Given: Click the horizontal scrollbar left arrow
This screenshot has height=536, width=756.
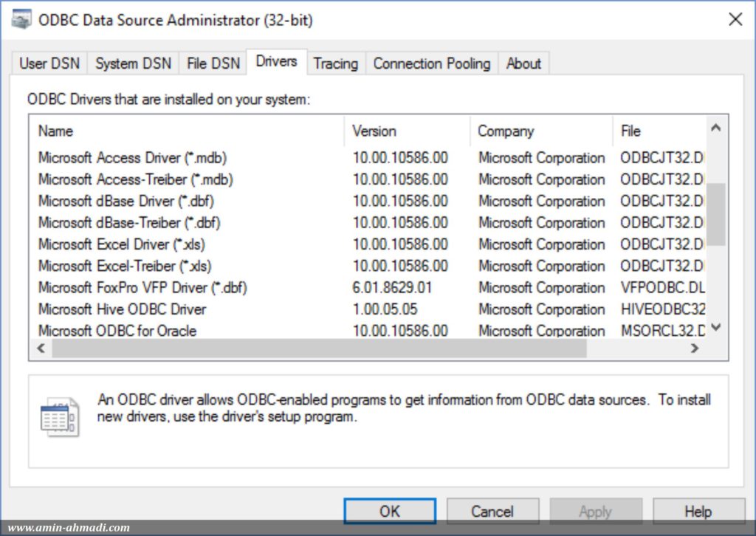Looking at the screenshot, I should pos(41,348).
